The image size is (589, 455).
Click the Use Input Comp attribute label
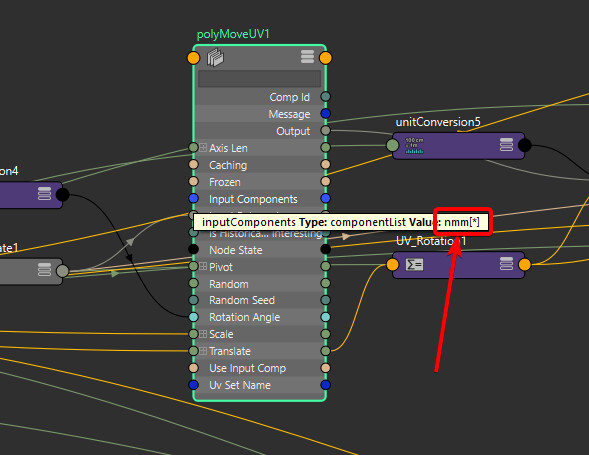click(248, 368)
